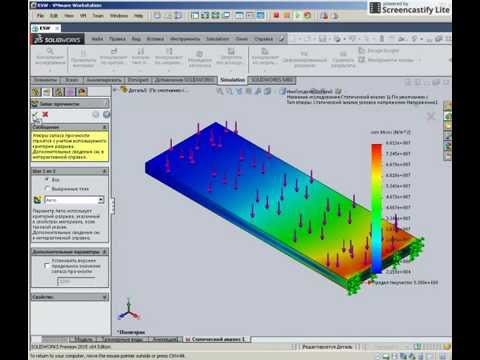Screen dimensions: 480x360
Task: Collapse the Сообщение section
Action: click(x=105, y=127)
